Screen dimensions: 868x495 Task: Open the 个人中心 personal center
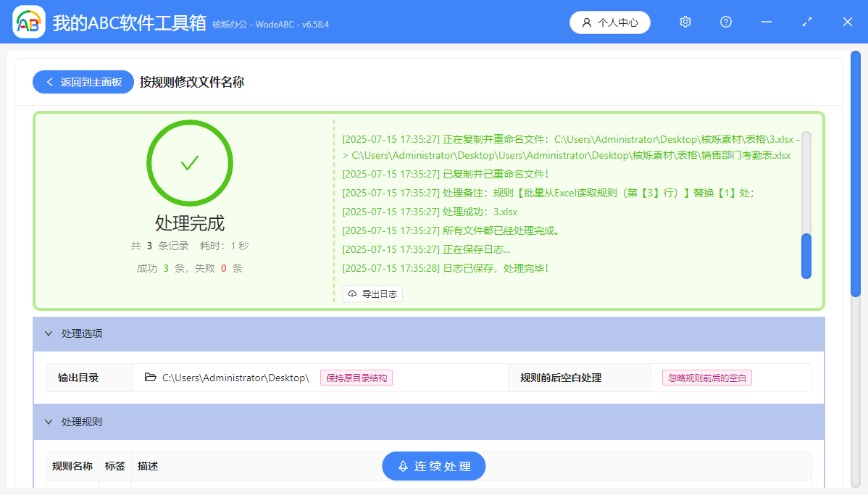tap(609, 22)
